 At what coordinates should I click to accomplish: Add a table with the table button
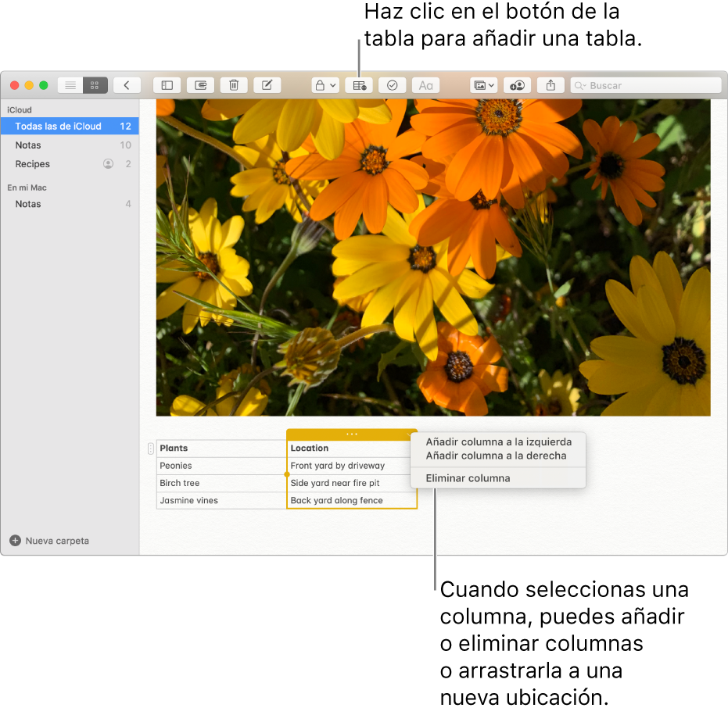point(359,85)
